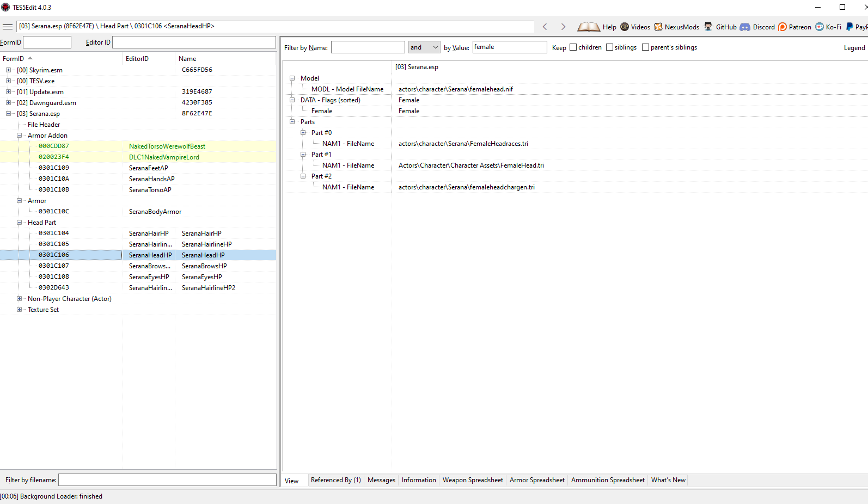Open the Weapon Spreadsheet tab
This screenshot has width=868, height=504.
473,480
